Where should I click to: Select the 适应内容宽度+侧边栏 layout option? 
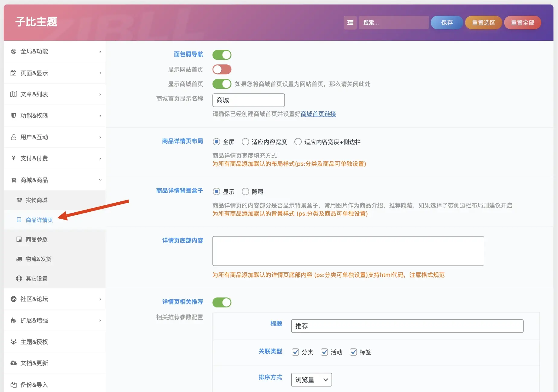pyautogui.click(x=298, y=142)
